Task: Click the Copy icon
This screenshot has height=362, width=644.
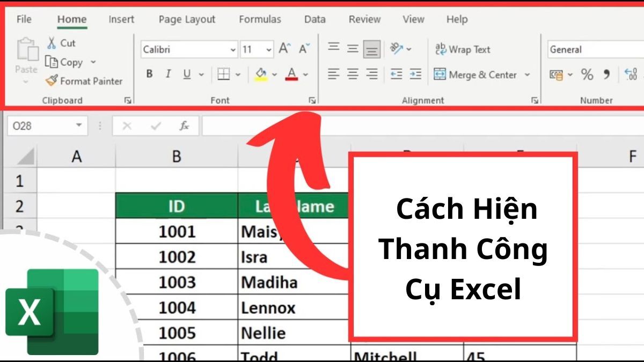Action: pyautogui.click(x=52, y=62)
